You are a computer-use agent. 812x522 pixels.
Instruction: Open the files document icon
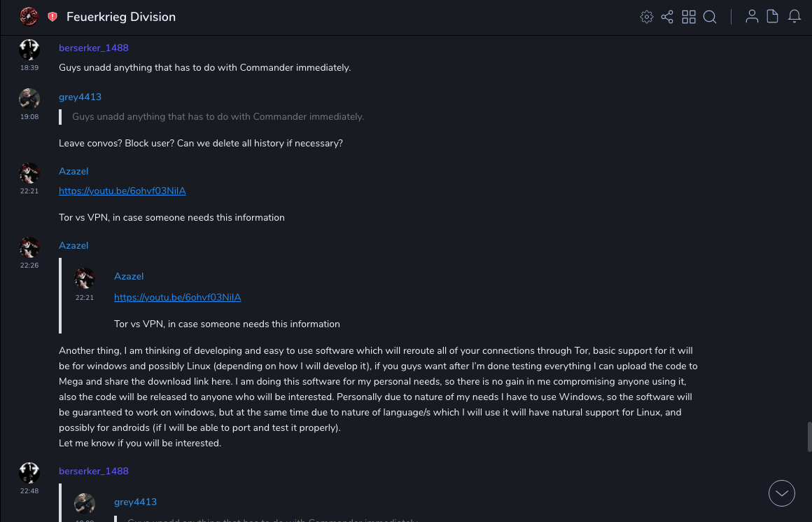773,17
